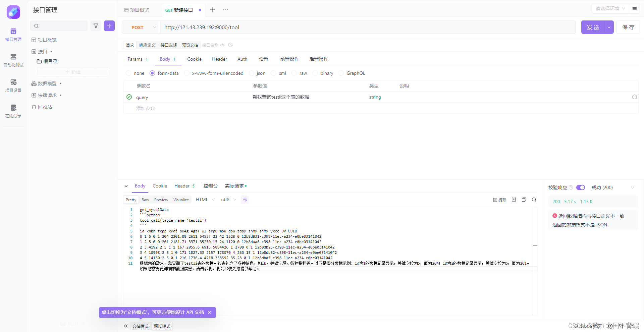Expand the 数据模型 tree node

click(61, 84)
